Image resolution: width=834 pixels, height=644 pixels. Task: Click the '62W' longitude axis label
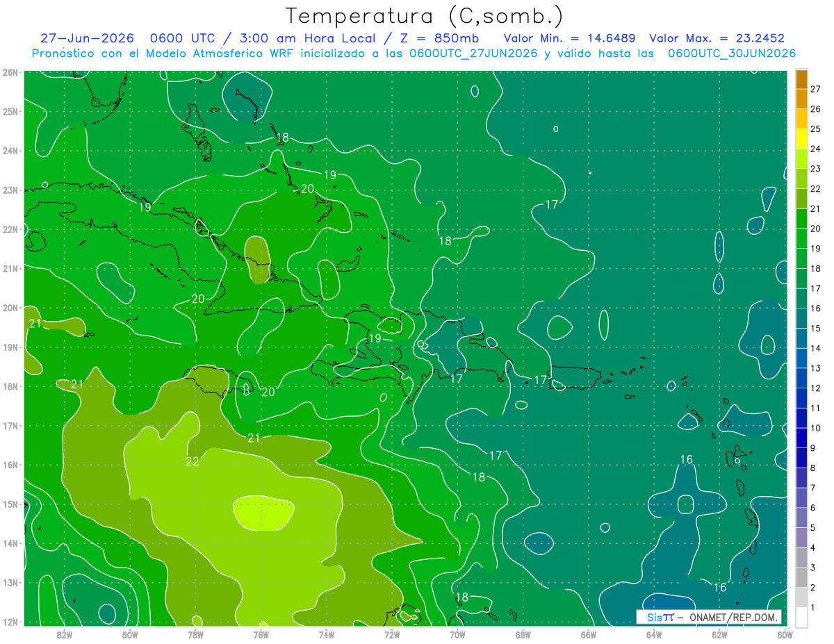tap(719, 634)
